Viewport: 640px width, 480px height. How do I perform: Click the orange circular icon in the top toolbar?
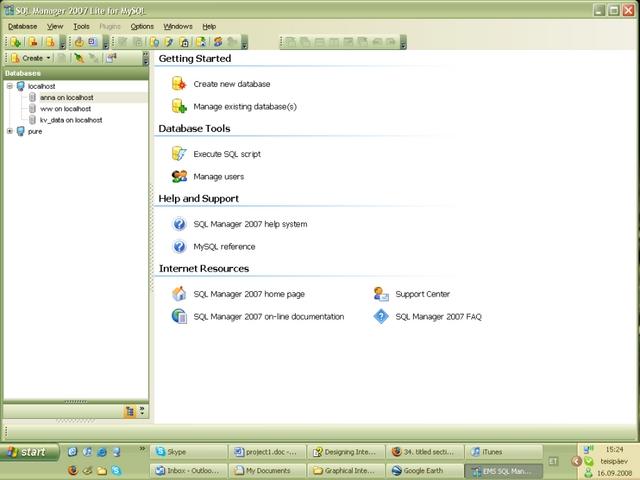tap(79, 42)
